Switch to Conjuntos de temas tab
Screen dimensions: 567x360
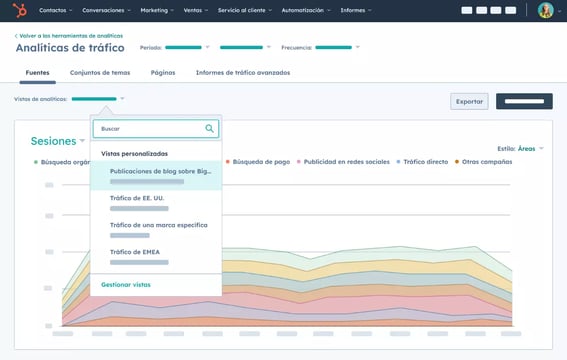[100, 73]
